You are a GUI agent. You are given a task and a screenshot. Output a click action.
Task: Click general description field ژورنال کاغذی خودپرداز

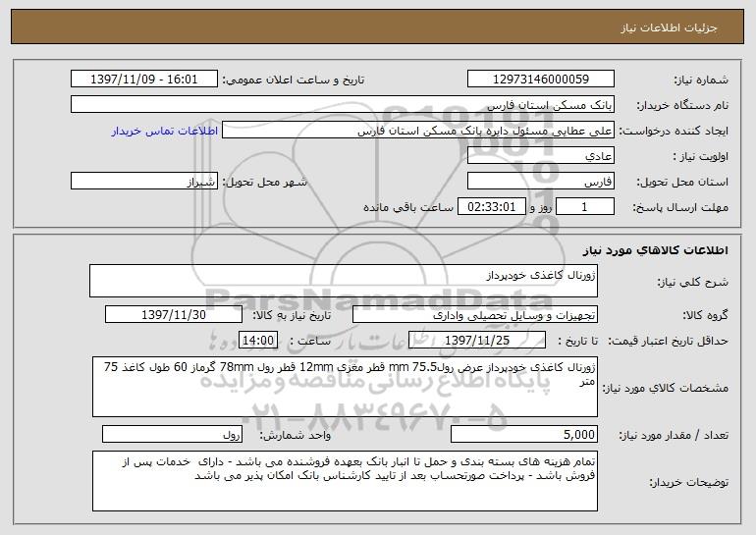tap(344, 281)
